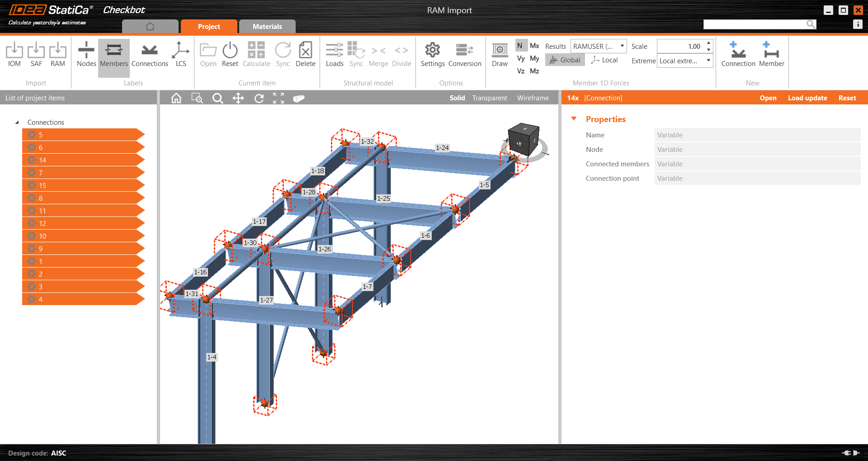Create a new Connection item
Image resolution: width=868 pixels, height=461 pixels.
(738, 54)
